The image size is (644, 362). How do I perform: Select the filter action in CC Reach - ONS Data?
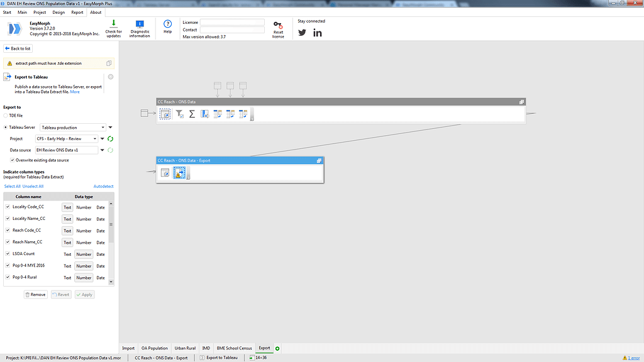click(179, 114)
